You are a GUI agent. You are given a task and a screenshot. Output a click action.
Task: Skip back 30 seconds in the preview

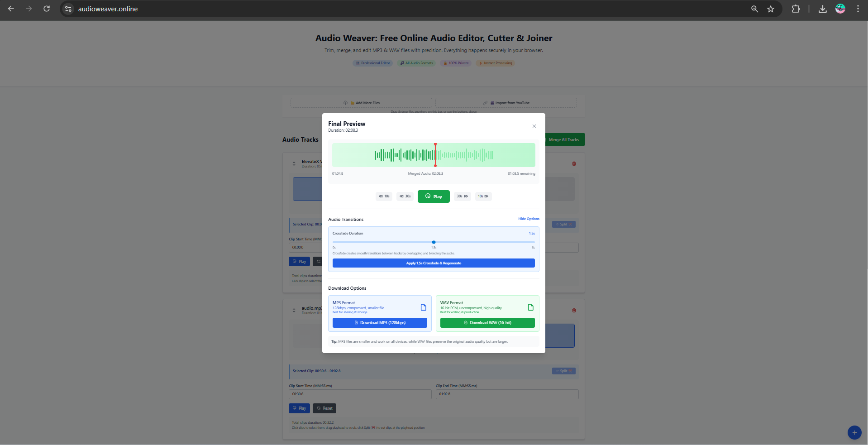coord(404,196)
